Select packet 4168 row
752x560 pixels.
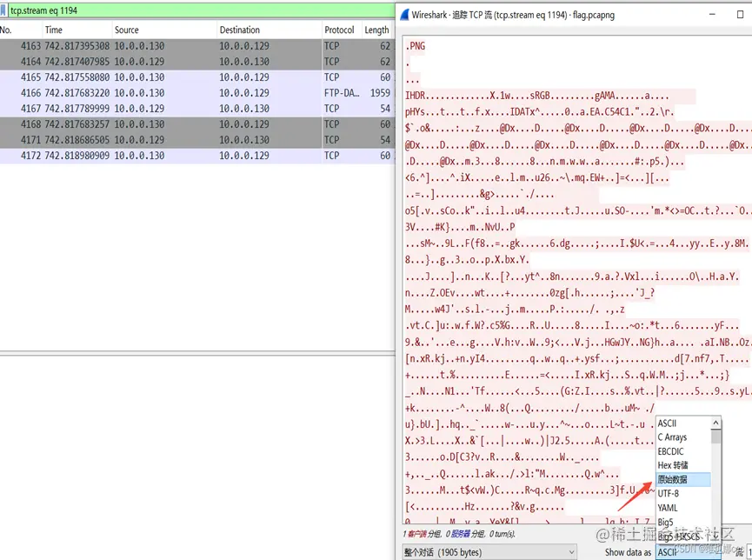tap(196, 124)
